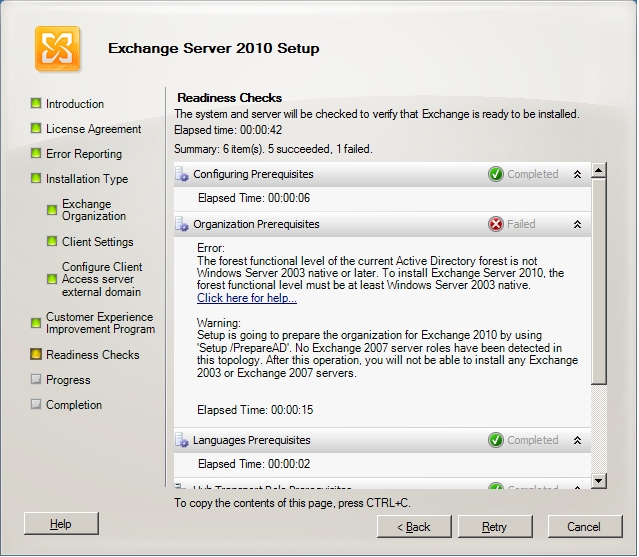Collapse the Languages Prerequisites section

(x=577, y=440)
